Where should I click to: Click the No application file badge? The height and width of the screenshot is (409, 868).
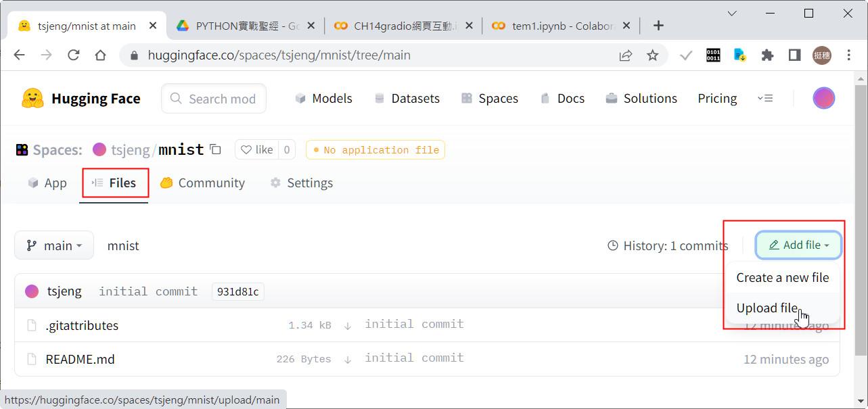pyautogui.click(x=375, y=149)
